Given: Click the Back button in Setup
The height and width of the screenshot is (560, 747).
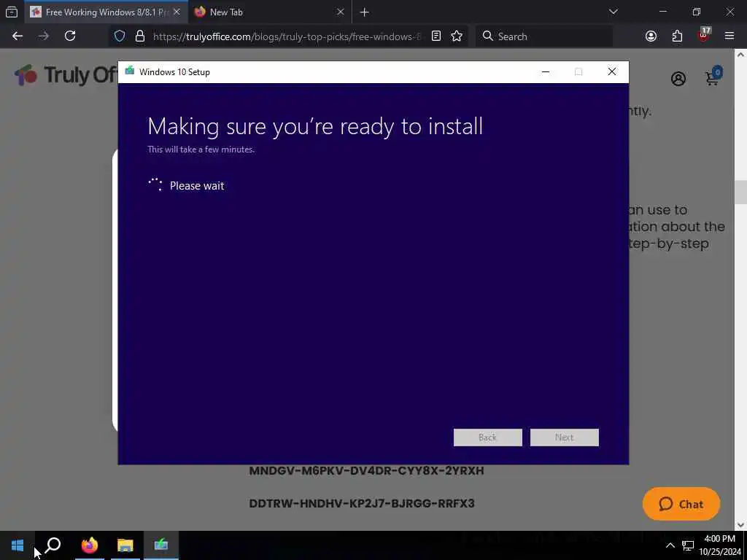Looking at the screenshot, I should pos(487,437).
